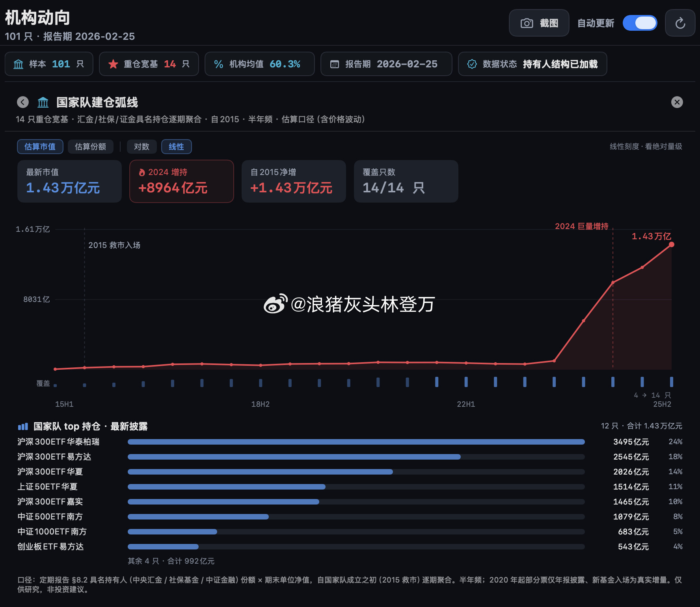
Task: Click the 8031亿 y-axis label
Action: (37, 300)
